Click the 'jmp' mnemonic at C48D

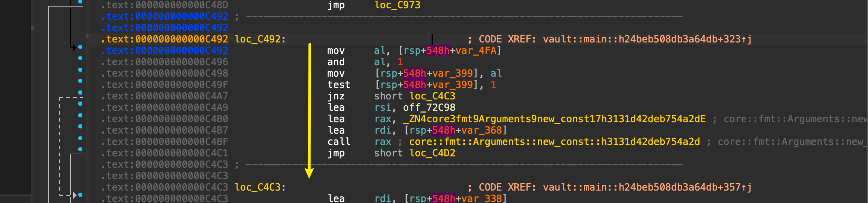point(336,5)
